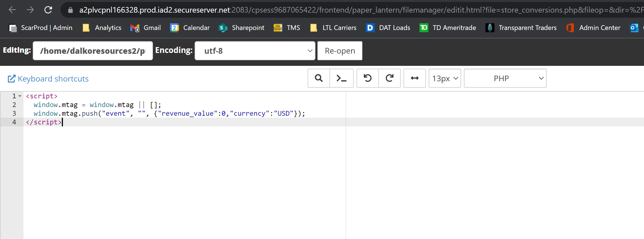Click the Transparent Traders favicon
The height and width of the screenshot is (239, 644).
pos(490,28)
